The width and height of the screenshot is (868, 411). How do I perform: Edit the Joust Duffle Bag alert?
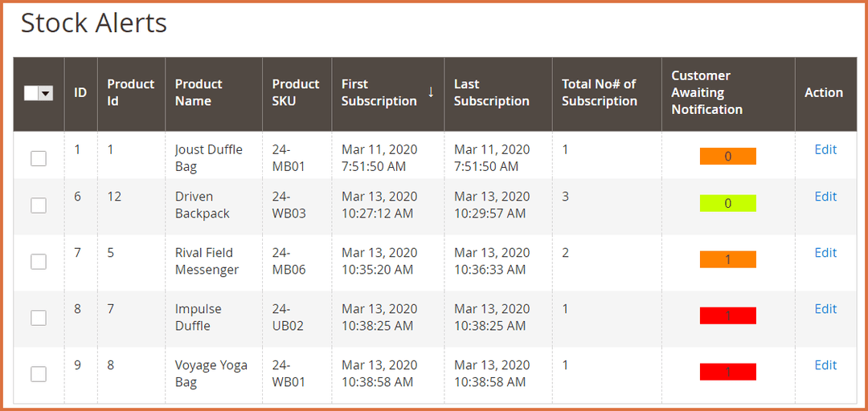click(x=825, y=149)
